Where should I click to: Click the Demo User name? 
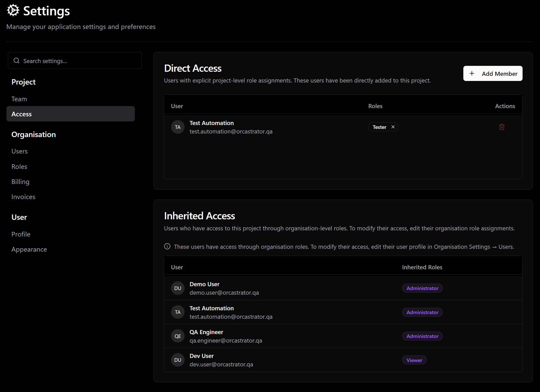tap(204, 284)
